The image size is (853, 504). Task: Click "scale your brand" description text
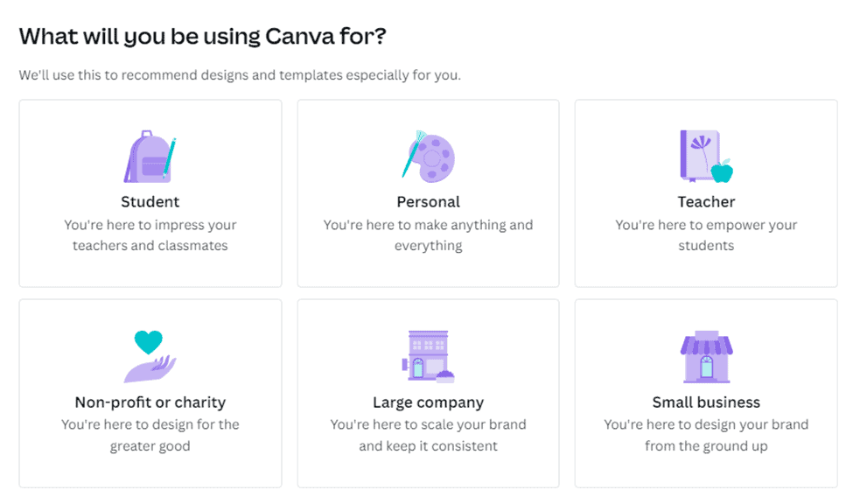pyautogui.click(x=428, y=425)
